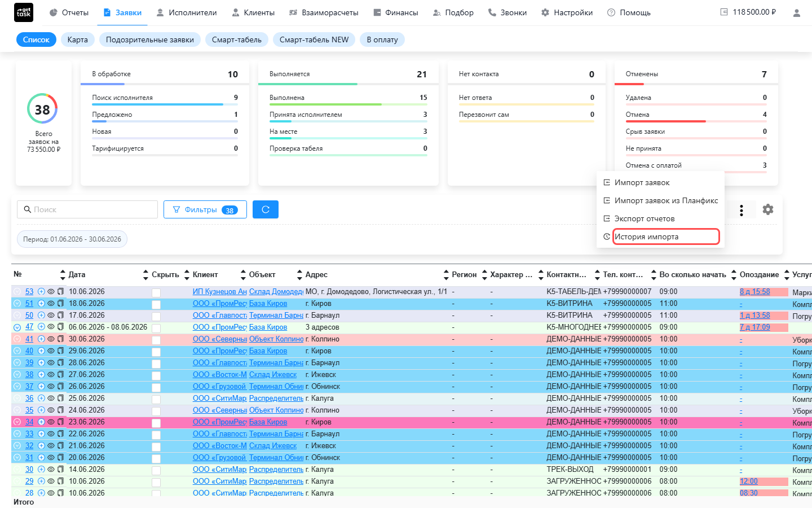
Task: Click the Отмена red progress bar
Action: pyautogui.click(x=666, y=121)
